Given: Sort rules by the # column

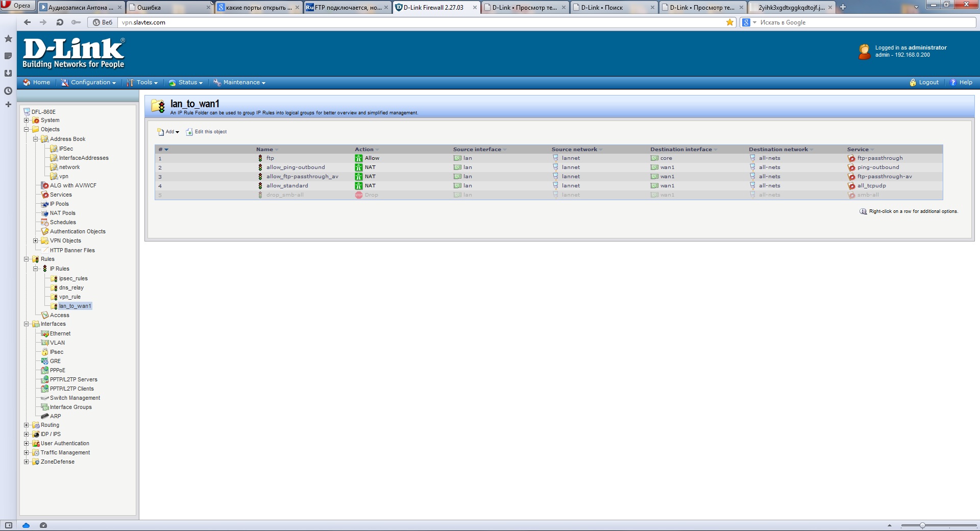Looking at the screenshot, I should click(163, 150).
